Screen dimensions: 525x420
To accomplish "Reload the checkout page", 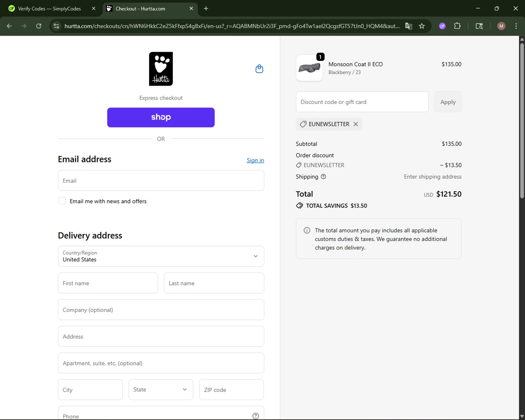I will click(39, 26).
